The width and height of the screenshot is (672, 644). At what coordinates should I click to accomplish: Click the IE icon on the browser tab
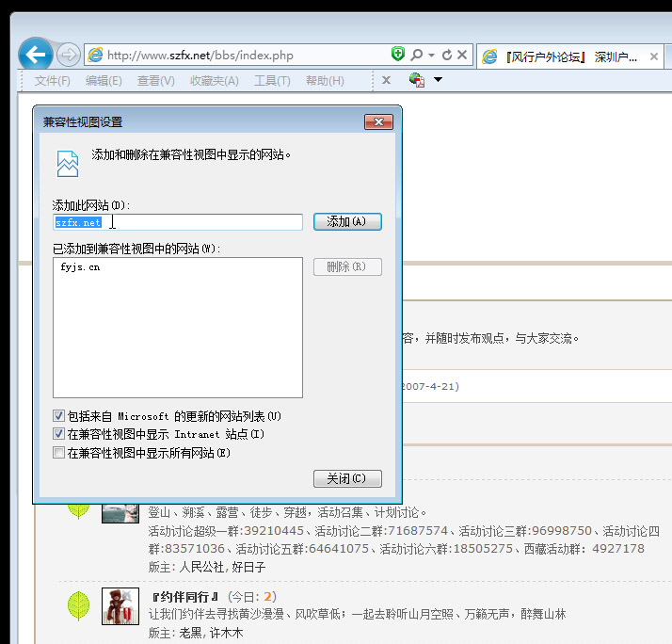tap(489, 56)
